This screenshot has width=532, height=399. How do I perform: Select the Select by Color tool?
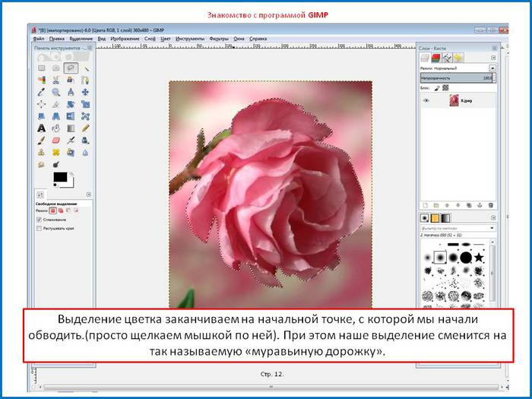pyautogui.click(x=41, y=80)
